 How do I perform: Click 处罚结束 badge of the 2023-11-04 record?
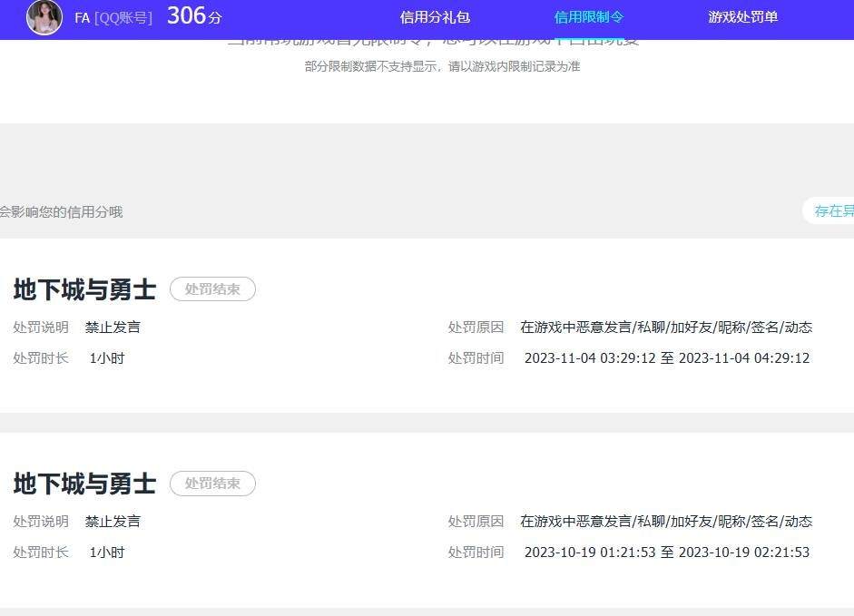pyautogui.click(x=212, y=289)
